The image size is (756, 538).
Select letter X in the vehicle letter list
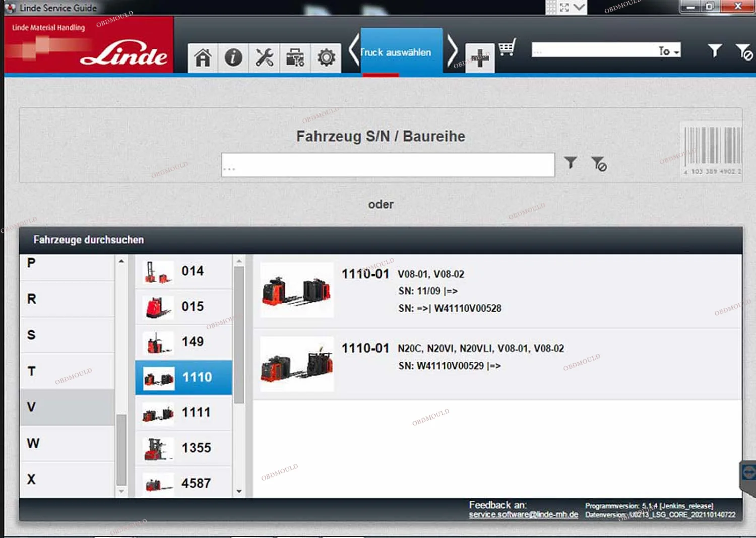(68, 479)
